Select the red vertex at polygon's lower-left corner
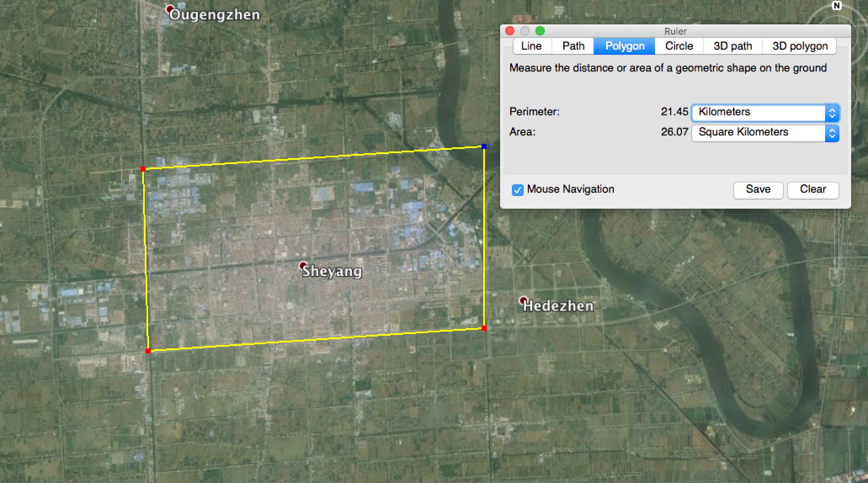Screen dimensions: 868x483 148,351
